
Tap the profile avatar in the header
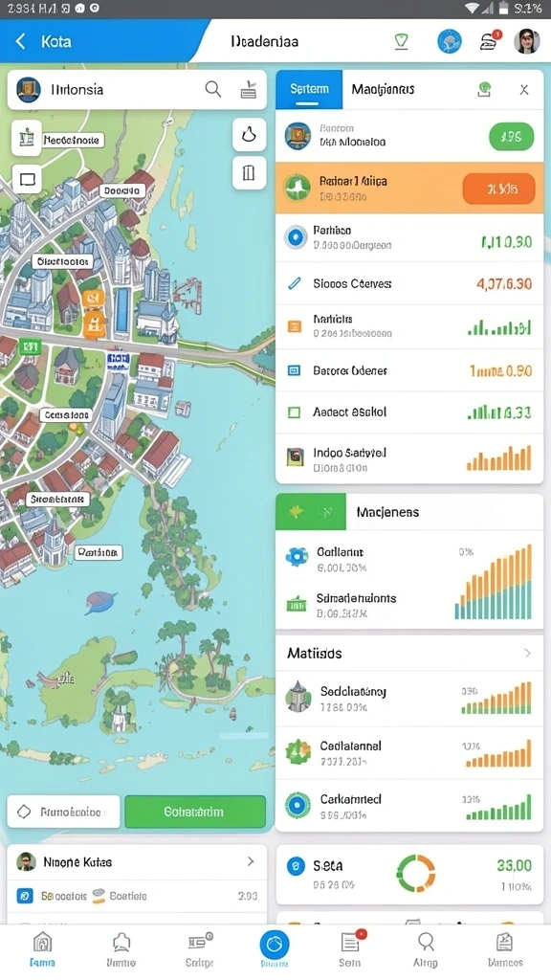tap(527, 42)
